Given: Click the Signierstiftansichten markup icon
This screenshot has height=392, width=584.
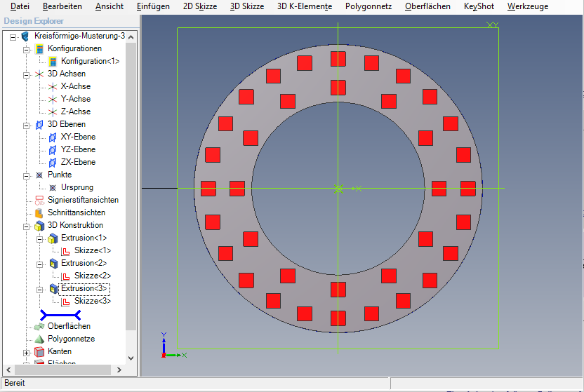Looking at the screenshot, I should tap(39, 201).
